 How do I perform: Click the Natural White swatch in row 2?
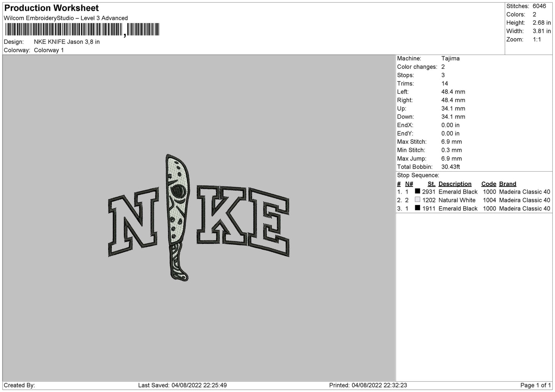(417, 200)
